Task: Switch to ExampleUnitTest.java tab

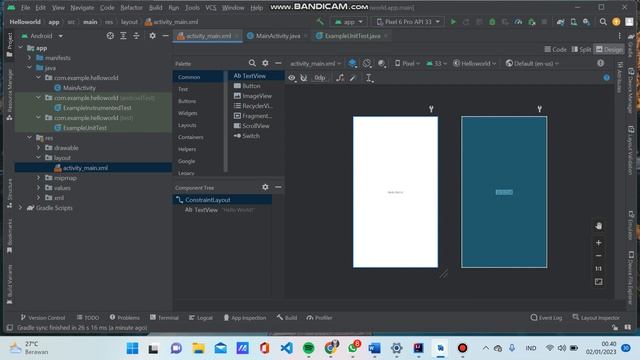Action: pos(352,36)
